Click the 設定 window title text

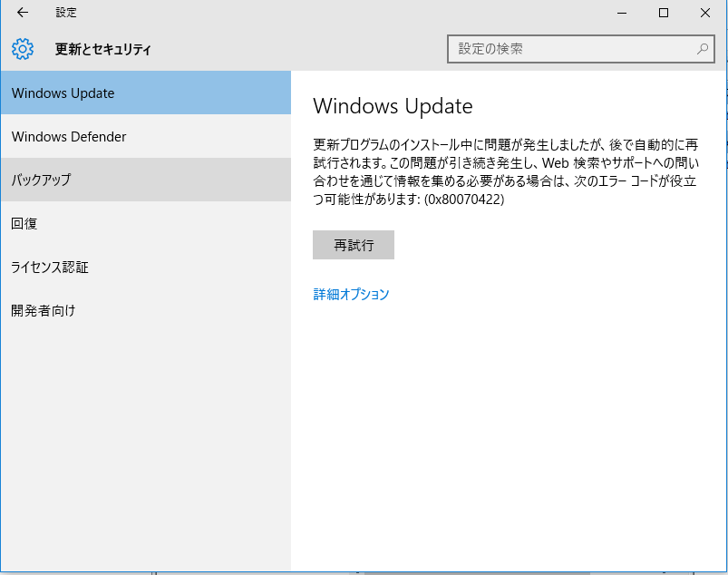[x=66, y=13]
